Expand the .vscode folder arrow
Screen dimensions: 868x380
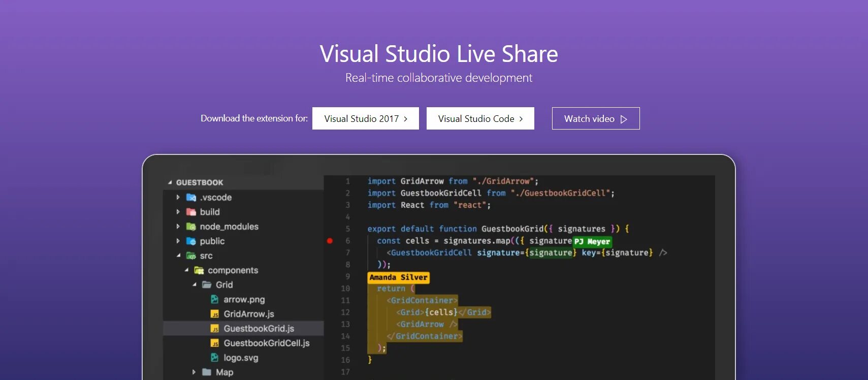(178, 197)
